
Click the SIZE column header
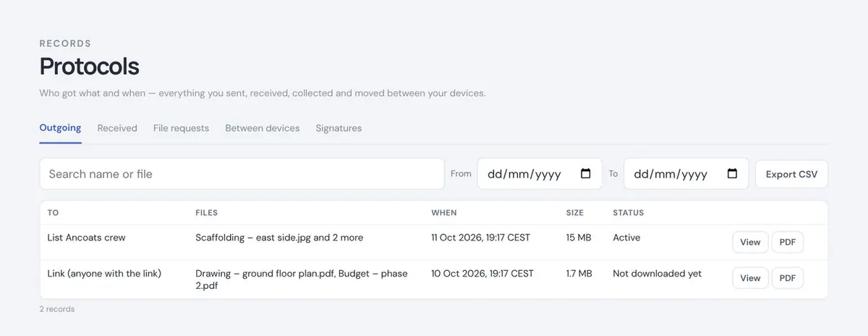pos(574,213)
